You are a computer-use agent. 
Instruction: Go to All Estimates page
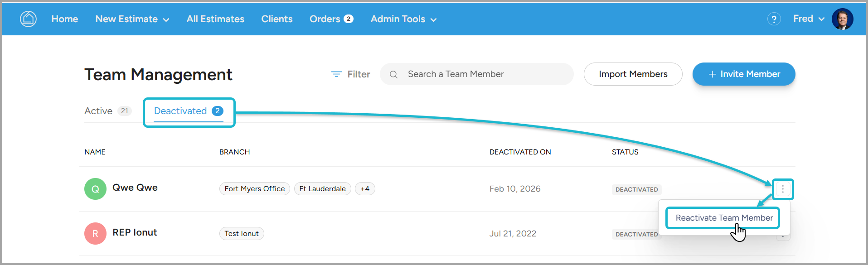point(215,19)
